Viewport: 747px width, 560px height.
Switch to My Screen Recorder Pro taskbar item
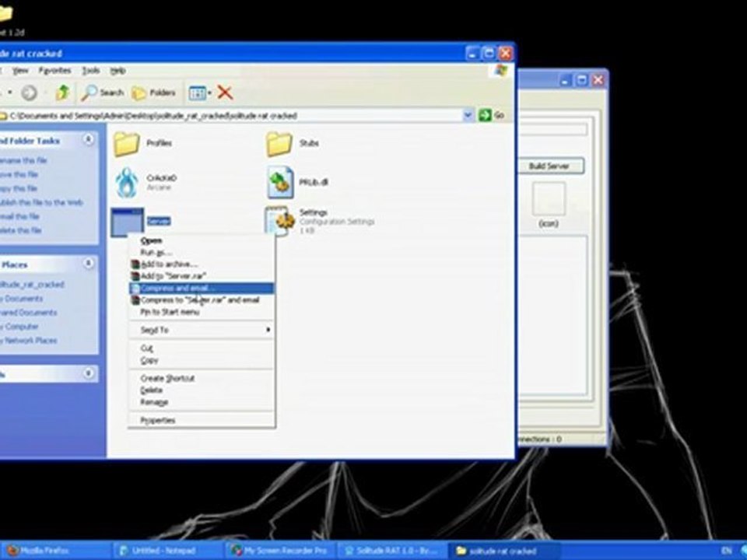(x=281, y=551)
